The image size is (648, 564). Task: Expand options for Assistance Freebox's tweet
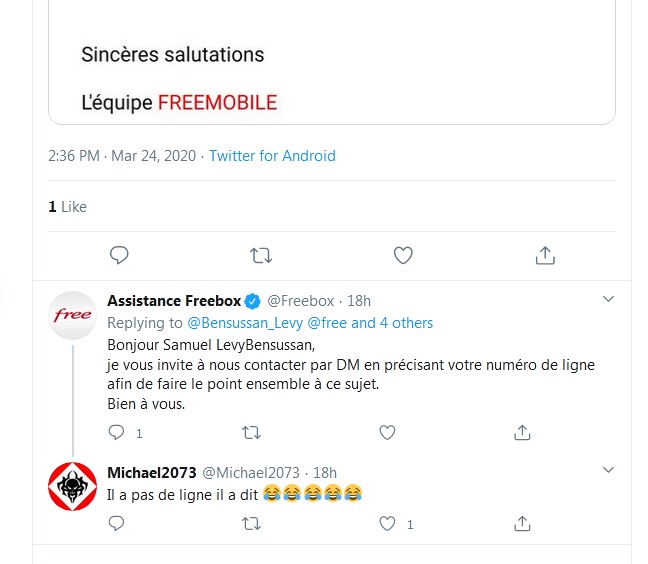608,300
